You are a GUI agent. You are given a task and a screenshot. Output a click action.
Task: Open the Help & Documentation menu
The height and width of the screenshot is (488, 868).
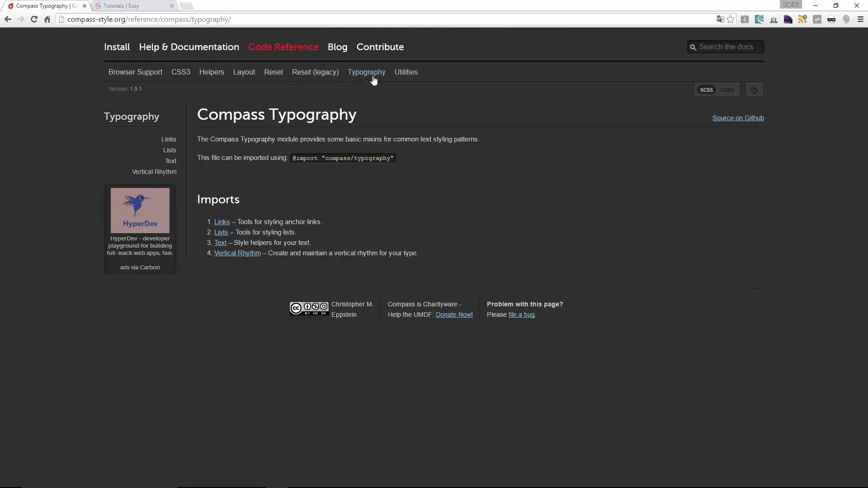(x=189, y=47)
